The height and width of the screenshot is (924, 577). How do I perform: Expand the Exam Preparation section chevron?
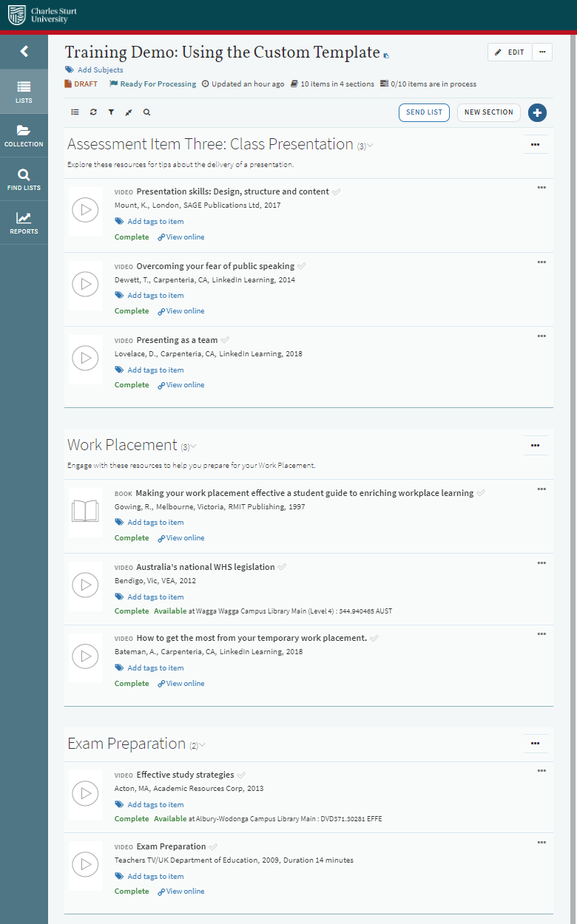pos(202,745)
